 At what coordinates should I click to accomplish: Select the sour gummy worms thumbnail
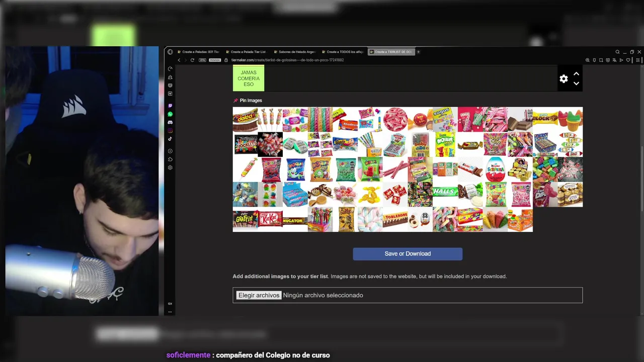point(445,220)
